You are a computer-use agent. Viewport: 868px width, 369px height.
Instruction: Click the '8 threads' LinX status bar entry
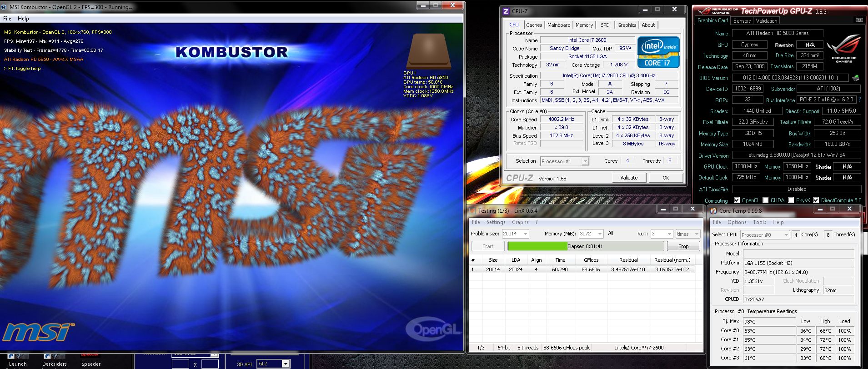tap(527, 348)
